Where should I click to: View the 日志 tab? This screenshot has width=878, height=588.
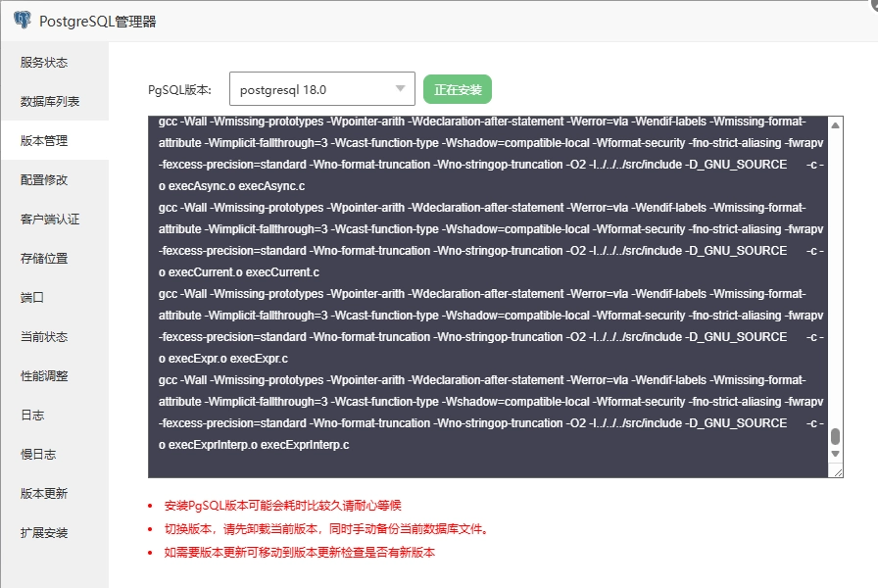point(55,415)
